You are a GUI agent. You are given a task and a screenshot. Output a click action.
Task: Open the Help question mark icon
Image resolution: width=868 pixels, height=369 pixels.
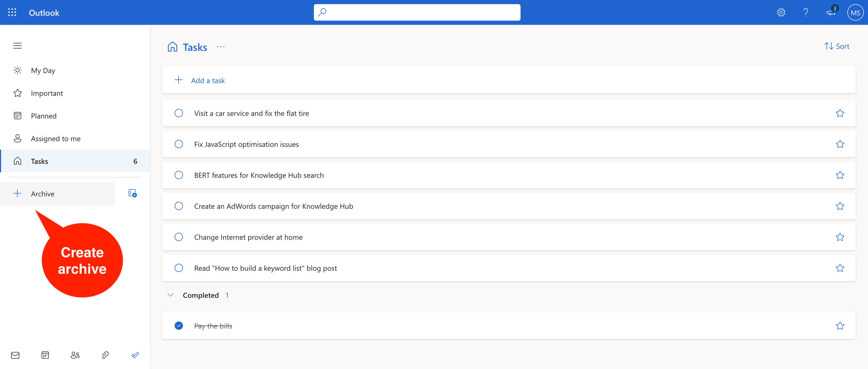(x=806, y=12)
